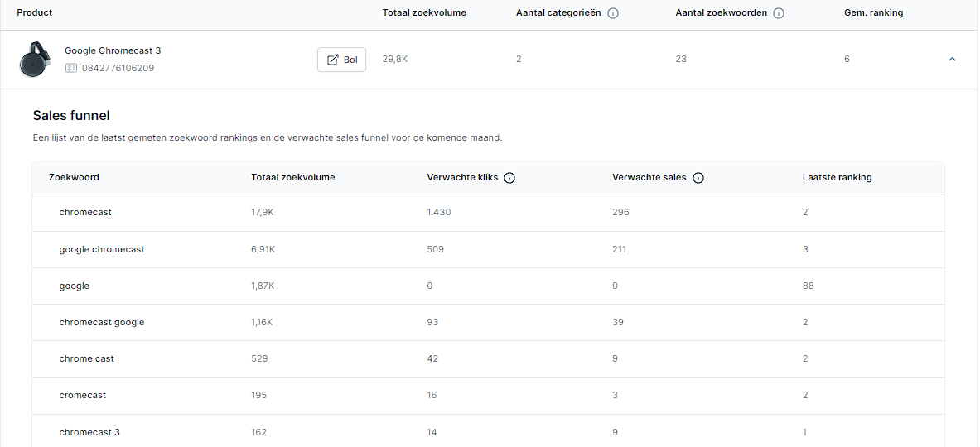
Task: Collapse the Google Chromecast 3 product row
Action: pos(952,60)
